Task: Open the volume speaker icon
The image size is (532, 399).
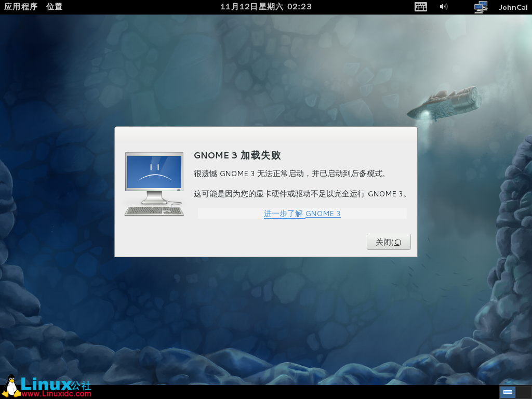Action: click(444, 7)
